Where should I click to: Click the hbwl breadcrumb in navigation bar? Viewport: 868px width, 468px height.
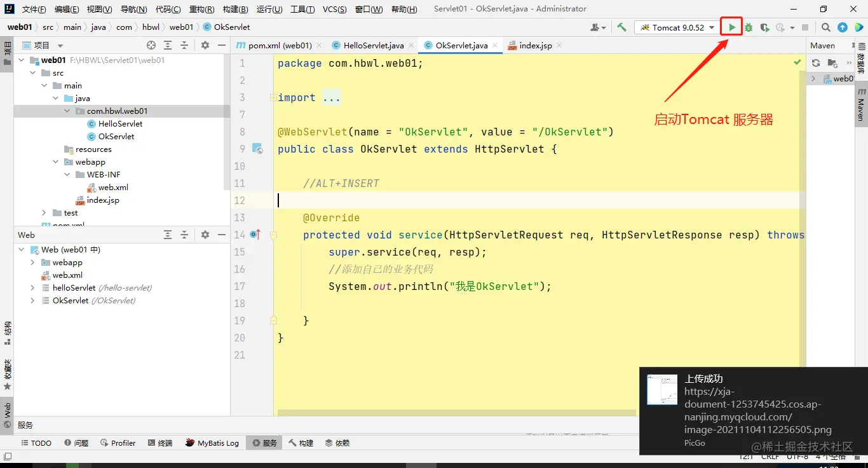point(151,27)
